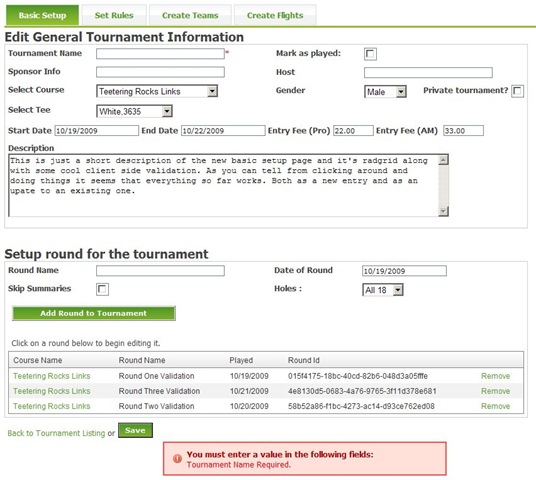This screenshot has height=480, width=536.
Task: Select the Round Three Validation text
Action: (x=159, y=391)
